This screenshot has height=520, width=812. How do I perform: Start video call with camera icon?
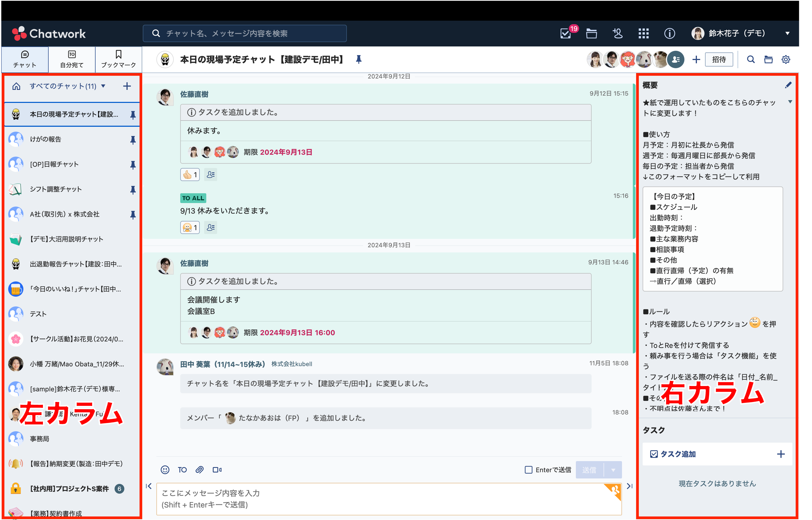(217, 470)
